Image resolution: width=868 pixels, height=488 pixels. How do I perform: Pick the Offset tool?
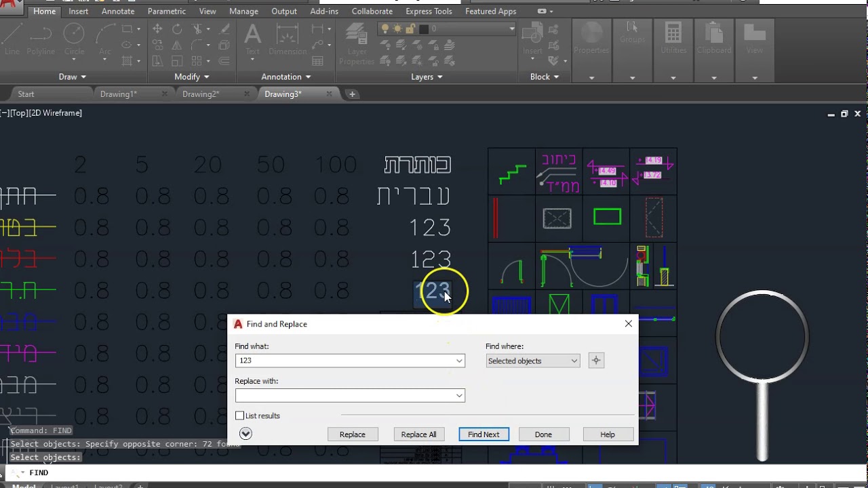(224, 61)
